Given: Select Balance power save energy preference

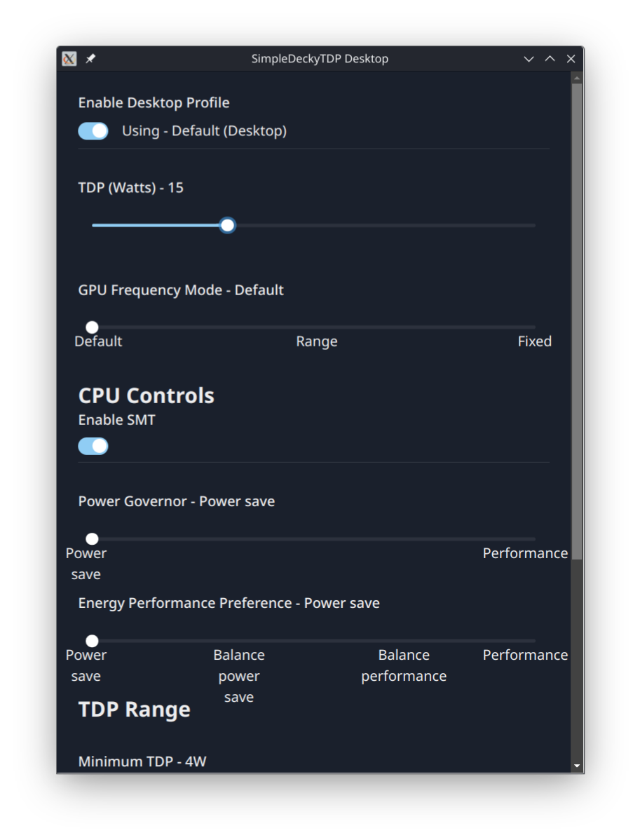Looking at the screenshot, I should coord(240,641).
